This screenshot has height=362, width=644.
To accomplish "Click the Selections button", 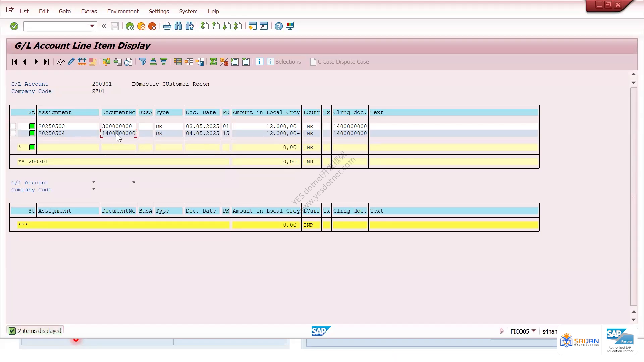I will click(x=284, y=62).
